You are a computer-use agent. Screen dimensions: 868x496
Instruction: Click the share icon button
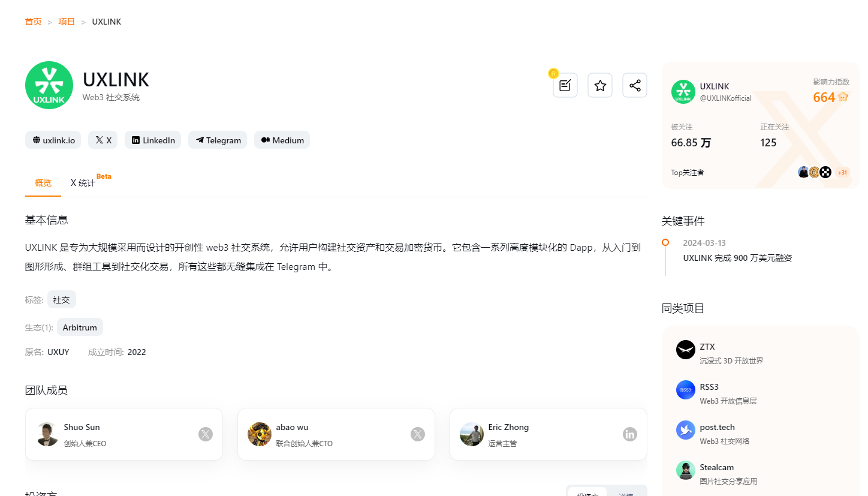[x=635, y=85]
